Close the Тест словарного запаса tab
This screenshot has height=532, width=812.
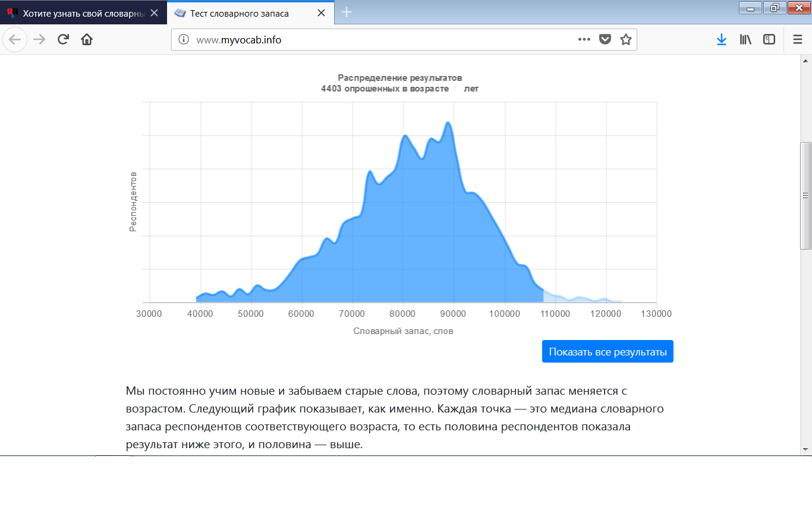click(321, 13)
